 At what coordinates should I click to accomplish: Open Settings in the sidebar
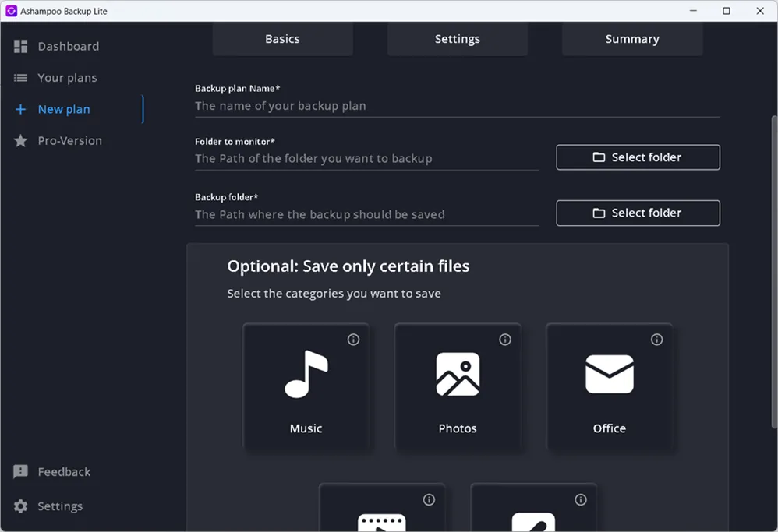(x=59, y=506)
